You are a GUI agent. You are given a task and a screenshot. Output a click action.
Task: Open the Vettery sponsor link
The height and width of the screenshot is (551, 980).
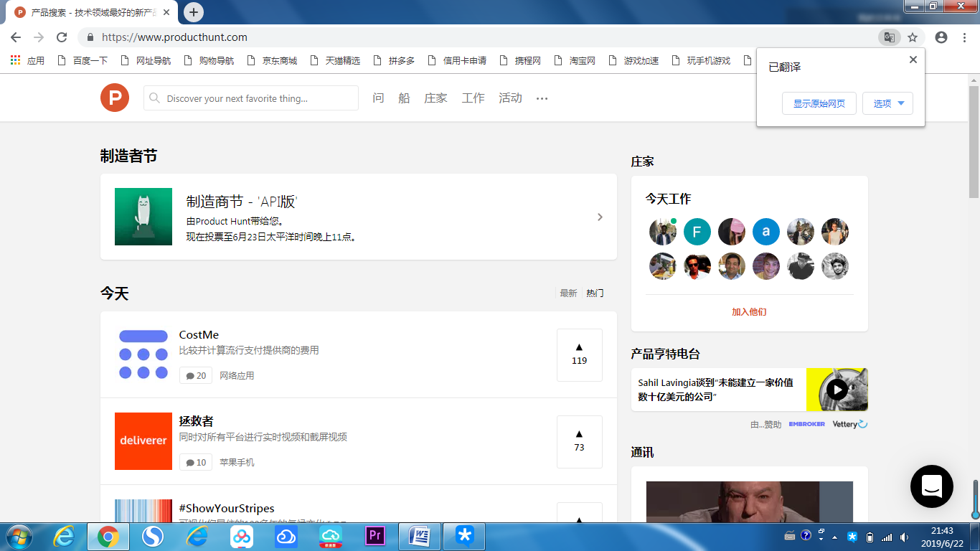tap(850, 424)
